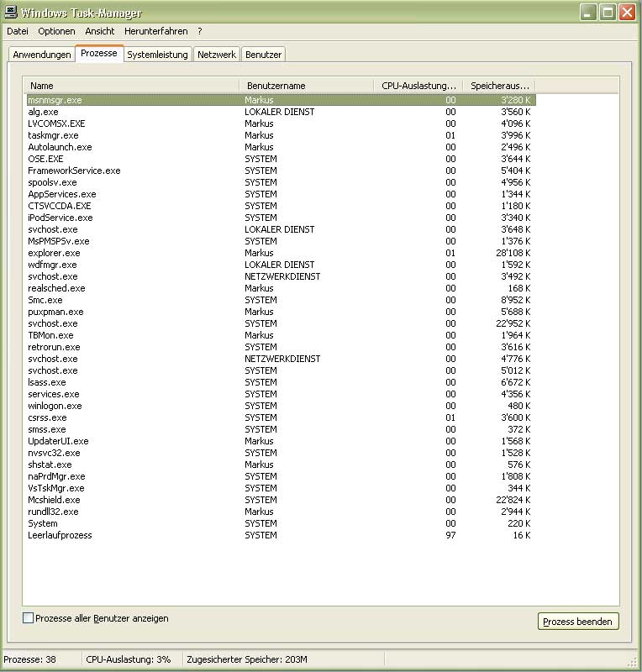The width and height of the screenshot is (642, 672).
Task: Click the window resize grip in status bar
Action: point(633,663)
